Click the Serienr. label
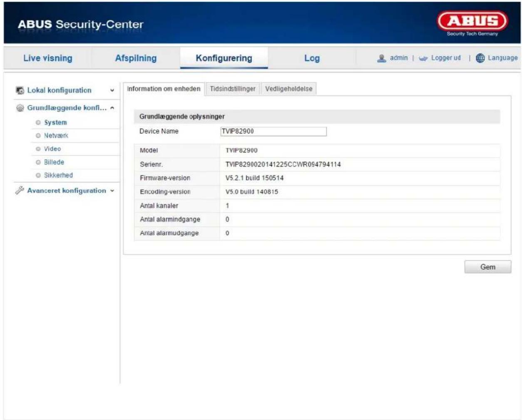522x420 pixels. click(152, 164)
